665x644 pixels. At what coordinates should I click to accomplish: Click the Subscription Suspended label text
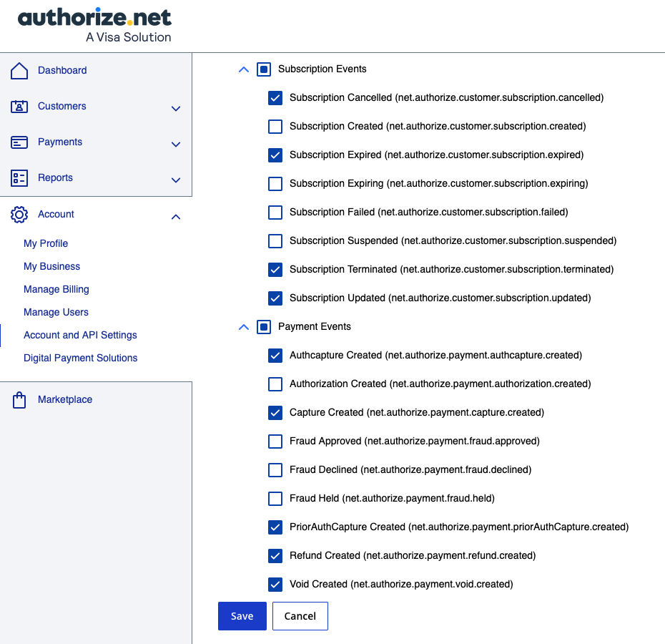tap(453, 240)
